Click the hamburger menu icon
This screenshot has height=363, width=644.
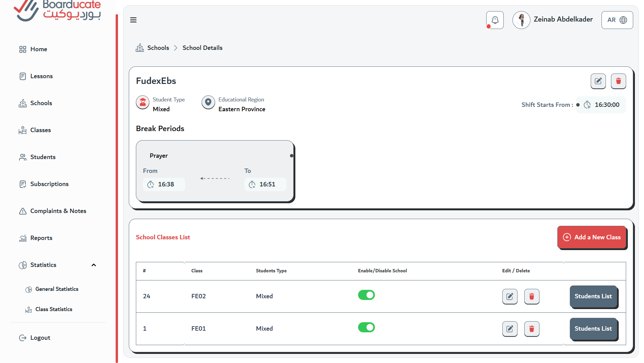(134, 20)
